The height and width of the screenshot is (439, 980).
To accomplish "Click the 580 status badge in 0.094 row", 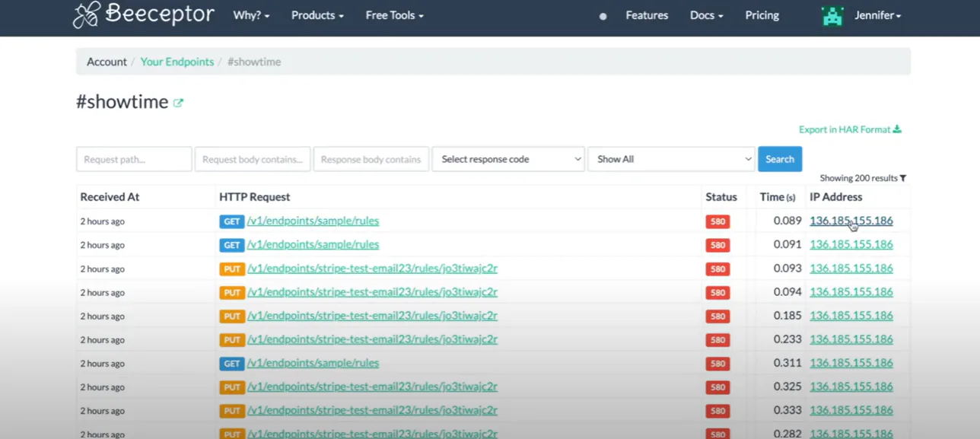I will [717, 293].
